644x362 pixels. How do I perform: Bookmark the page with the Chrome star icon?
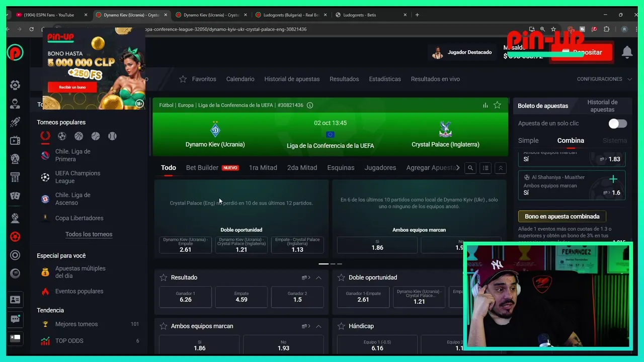pyautogui.click(x=553, y=29)
